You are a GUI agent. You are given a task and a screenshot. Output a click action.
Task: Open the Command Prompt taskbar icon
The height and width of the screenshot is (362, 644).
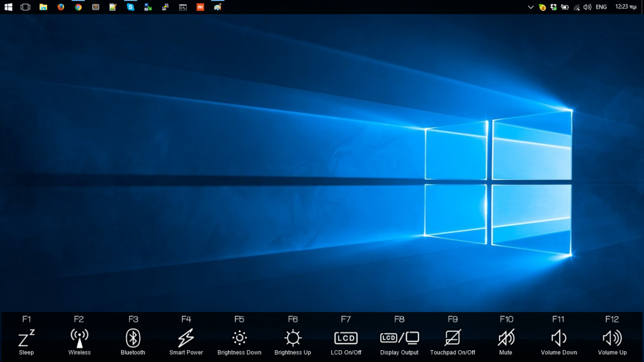click(183, 7)
